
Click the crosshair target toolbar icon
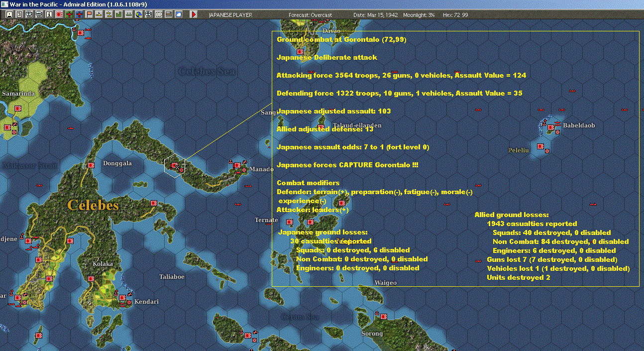tap(148, 14)
